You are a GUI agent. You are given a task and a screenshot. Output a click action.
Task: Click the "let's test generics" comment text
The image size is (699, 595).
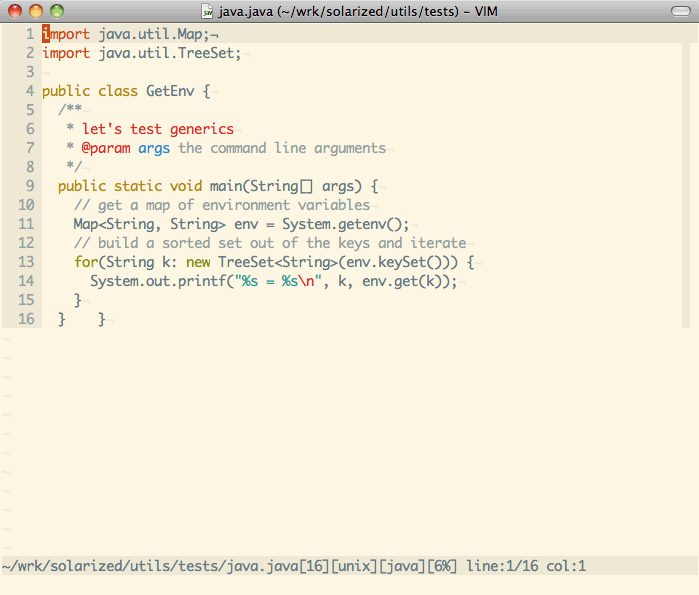pyautogui.click(x=158, y=129)
